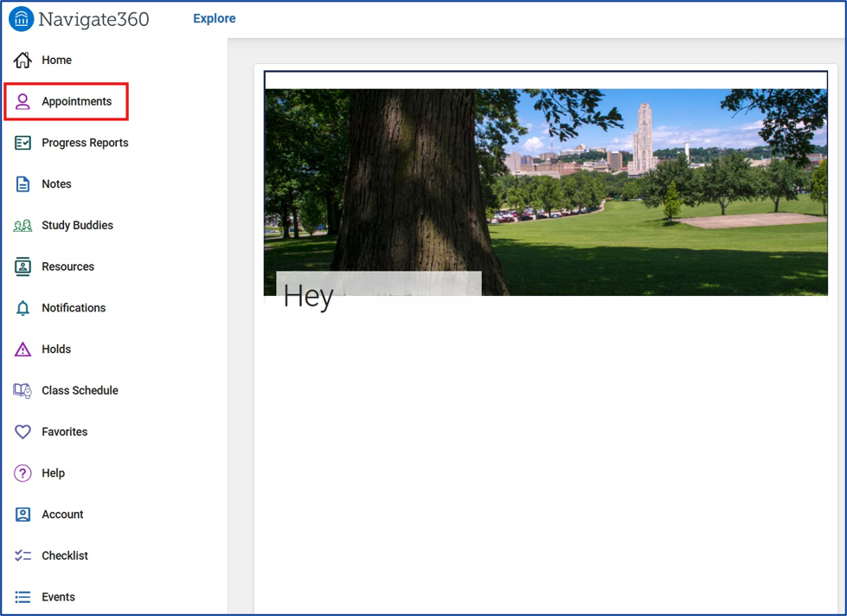Click the Progress Reports checklist icon
This screenshot has height=616, width=847.
pyautogui.click(x=22, y=143)
